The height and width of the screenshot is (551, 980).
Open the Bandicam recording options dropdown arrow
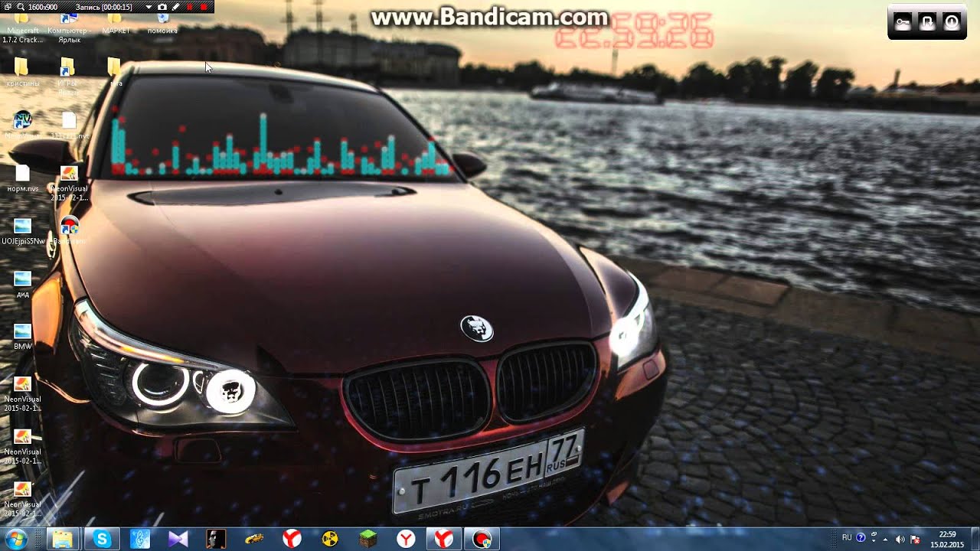click(149, 7)
